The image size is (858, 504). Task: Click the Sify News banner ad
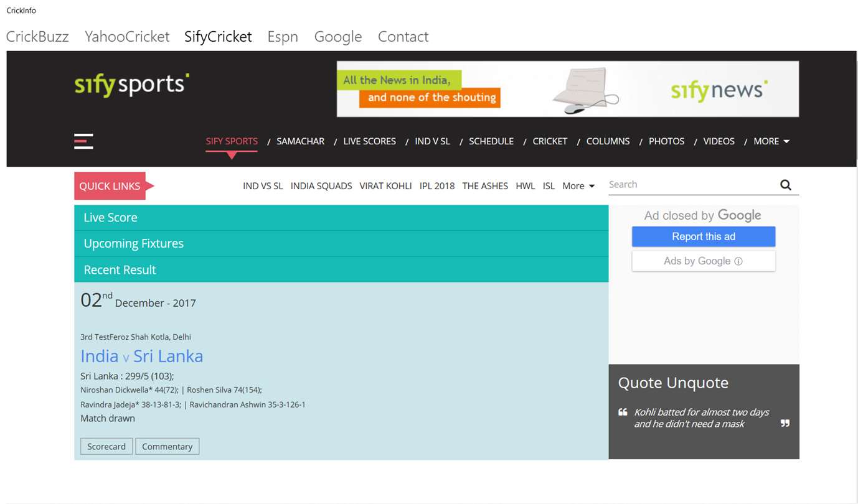pos(568,89)
